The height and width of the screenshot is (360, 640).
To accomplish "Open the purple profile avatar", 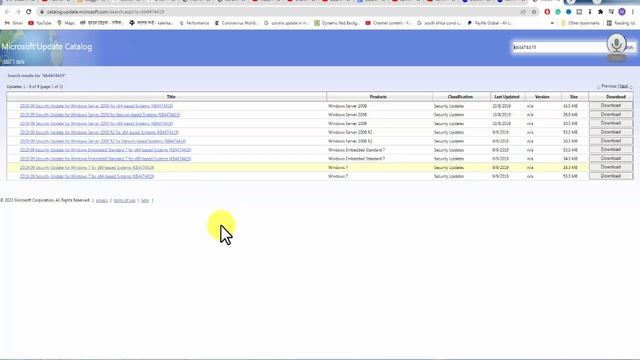I will tap(622, 12).
